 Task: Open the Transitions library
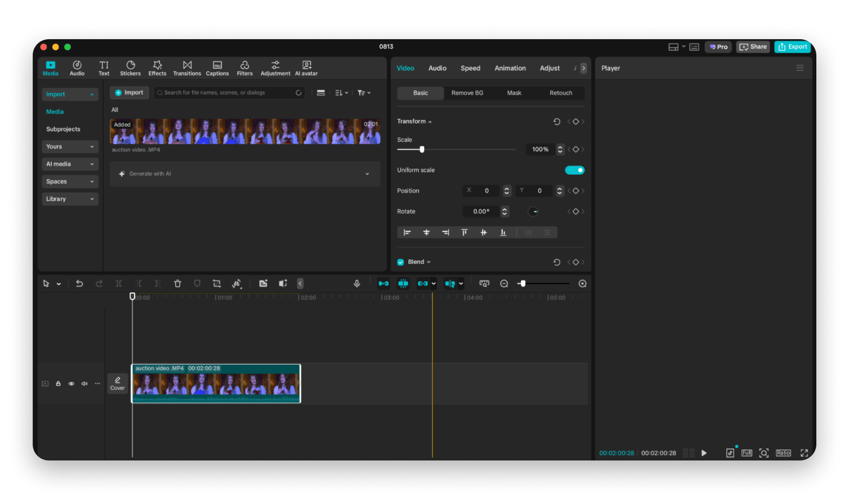pos(187,68)
